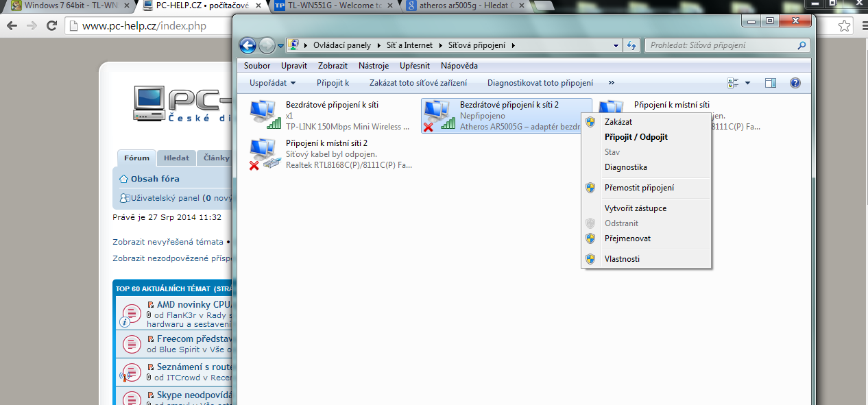Viewport: 868px width, 405px height.
Task: Select 'Připojení k místní síti' adapter icon
Action: 610,107
